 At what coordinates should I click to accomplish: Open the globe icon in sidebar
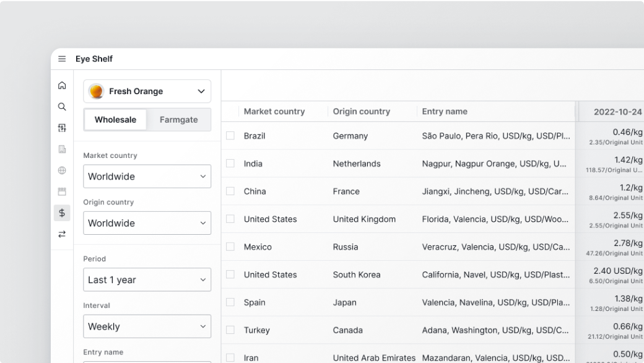click(62, 170)
